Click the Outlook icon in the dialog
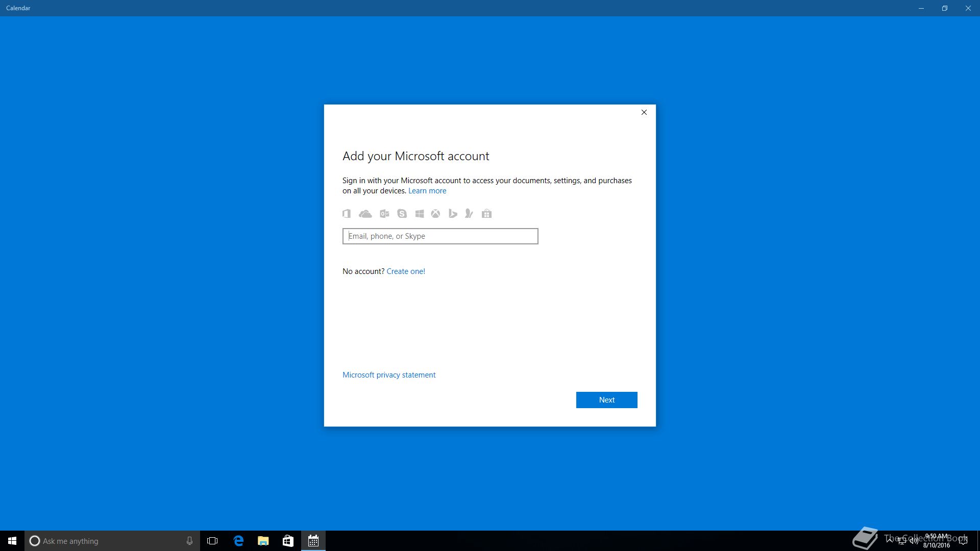Screen dimensions: 980x551 (384, 214)
